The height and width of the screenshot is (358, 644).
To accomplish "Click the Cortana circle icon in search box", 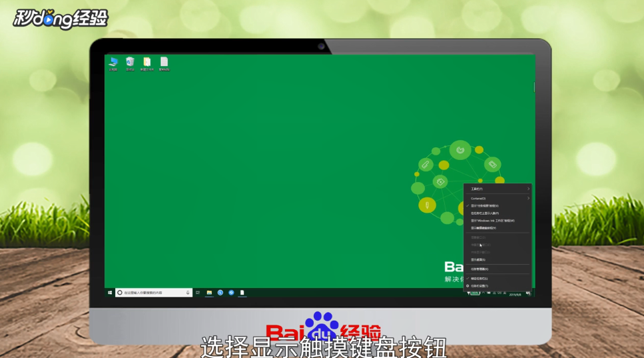I will click(120, 293).
